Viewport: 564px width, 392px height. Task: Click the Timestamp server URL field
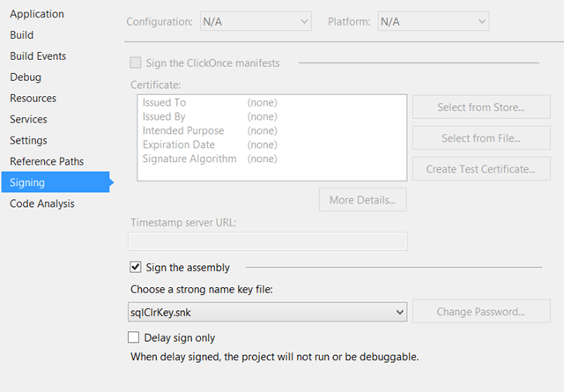click(x=268, y=241)
